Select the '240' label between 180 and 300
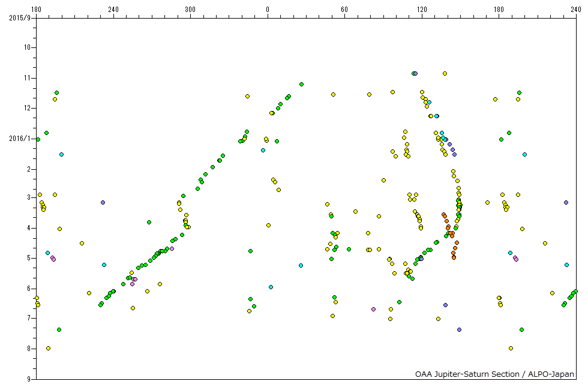The width and height of the screenshot is (588, 390). (113, 10)
